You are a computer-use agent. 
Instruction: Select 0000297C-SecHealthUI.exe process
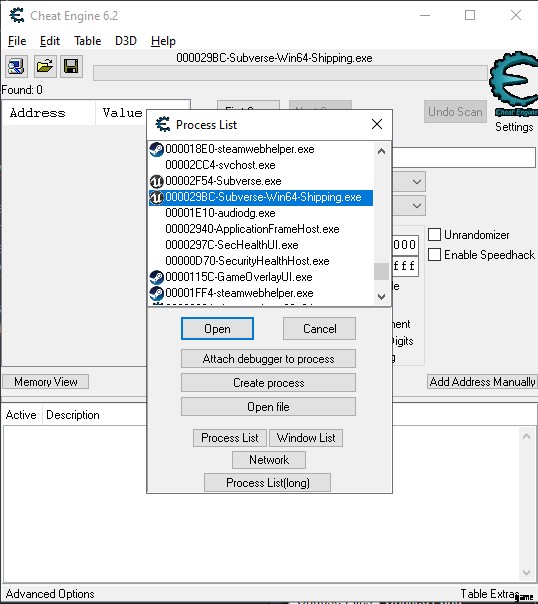click(261, 245)
